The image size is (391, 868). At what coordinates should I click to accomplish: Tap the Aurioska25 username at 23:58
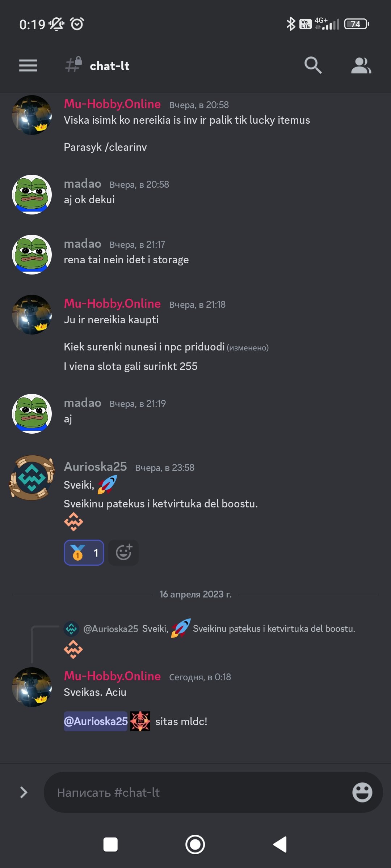[x=96, y=467]
